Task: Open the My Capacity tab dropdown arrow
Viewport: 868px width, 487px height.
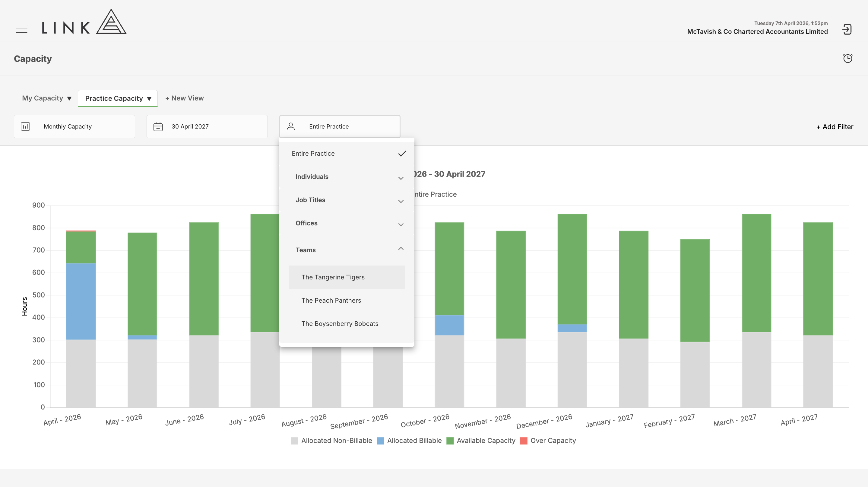Action: pos(69,98)
